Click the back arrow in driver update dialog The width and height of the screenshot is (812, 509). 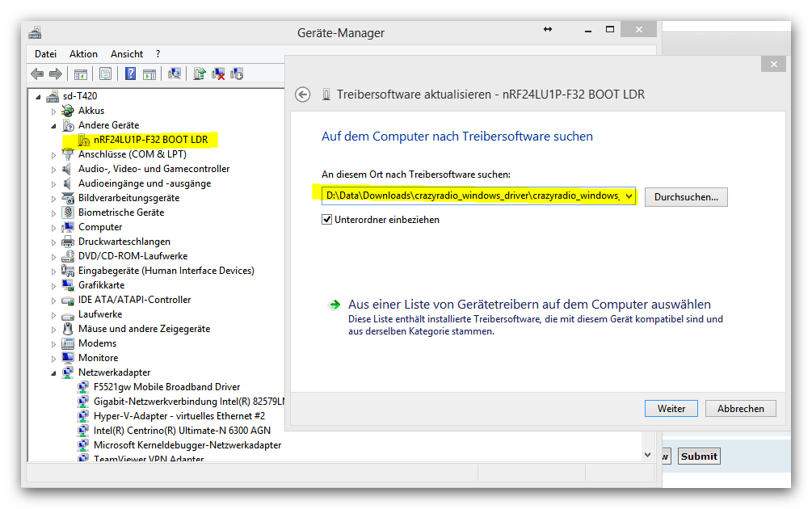click(x=303, y=95)
